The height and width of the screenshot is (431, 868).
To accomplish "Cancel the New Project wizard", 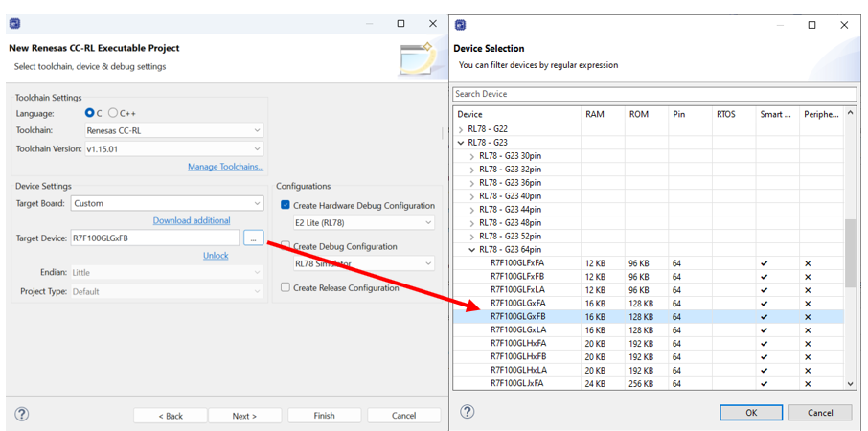I will [403, 416].
